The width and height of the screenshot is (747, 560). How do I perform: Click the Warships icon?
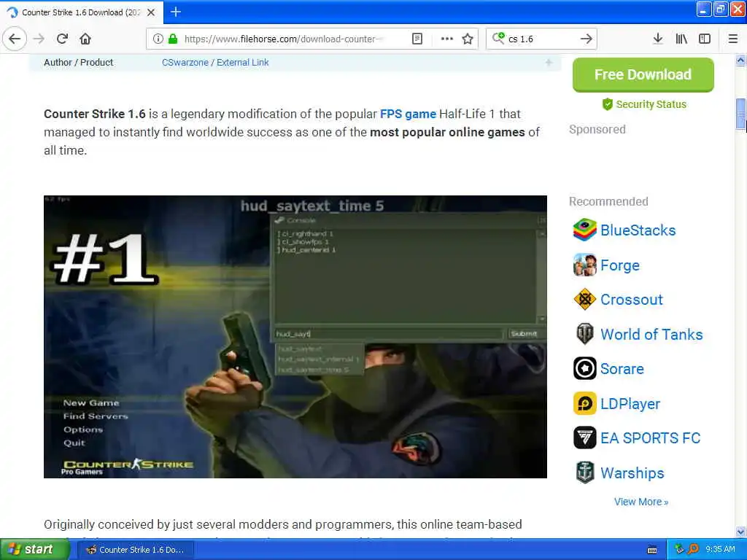point(584,472)
